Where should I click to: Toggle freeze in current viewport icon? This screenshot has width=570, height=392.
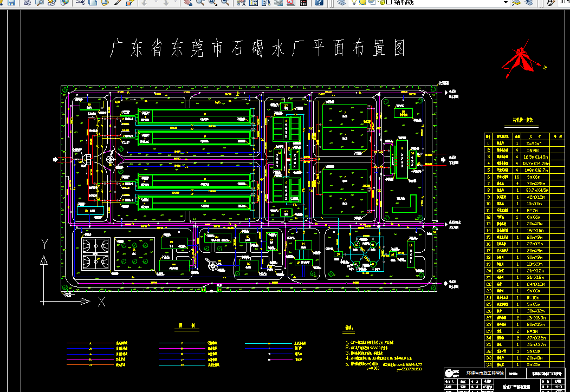click(372, 2)
